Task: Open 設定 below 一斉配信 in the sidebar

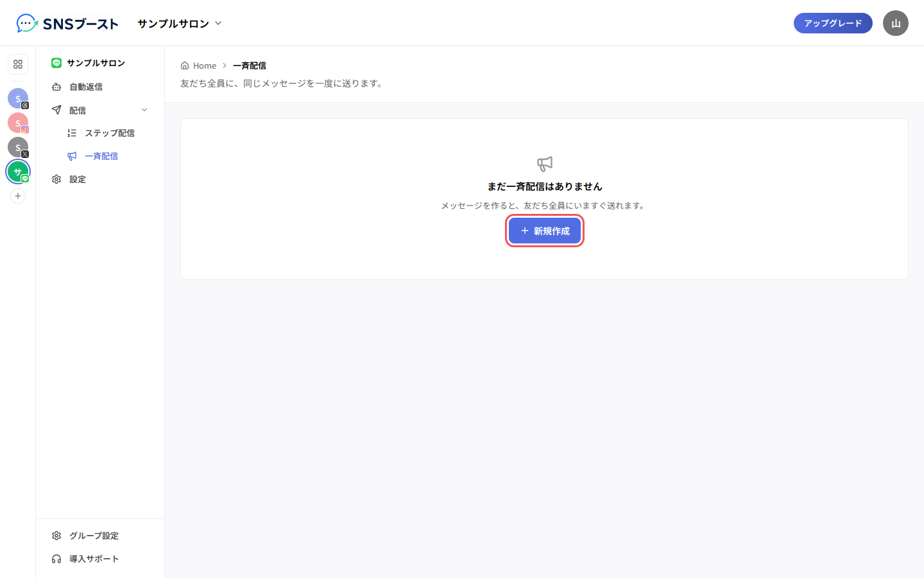Action: (x=100, y=179)
